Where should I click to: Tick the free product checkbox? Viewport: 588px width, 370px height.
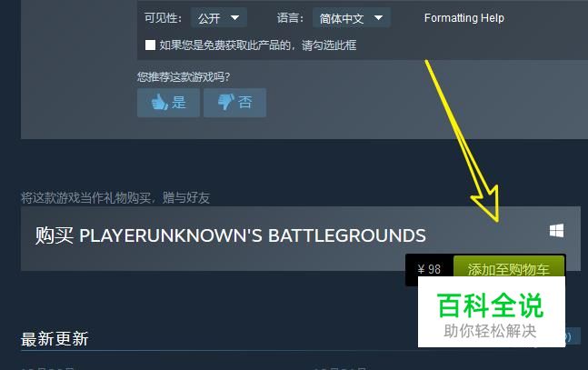coord(150,45)
